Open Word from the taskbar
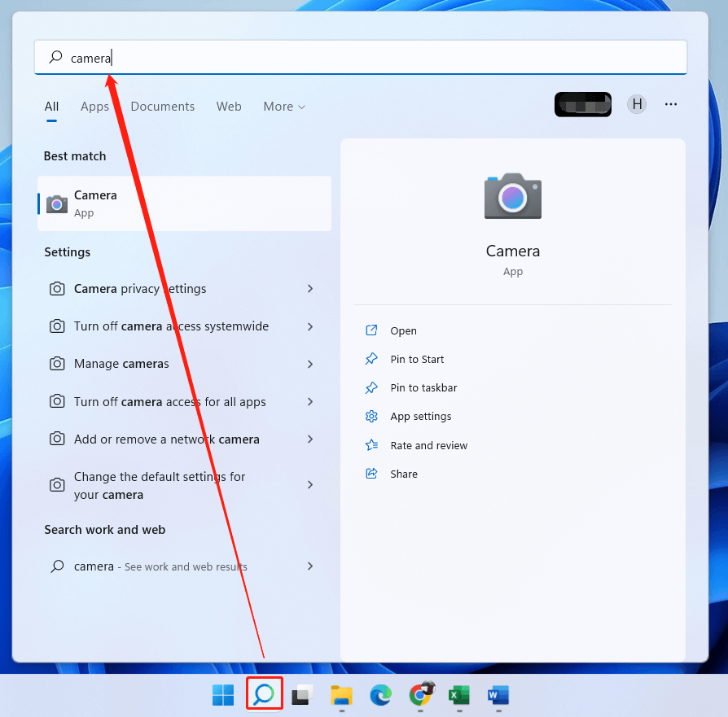This screenshot has height=717, width=728. (x=497, y=696)
